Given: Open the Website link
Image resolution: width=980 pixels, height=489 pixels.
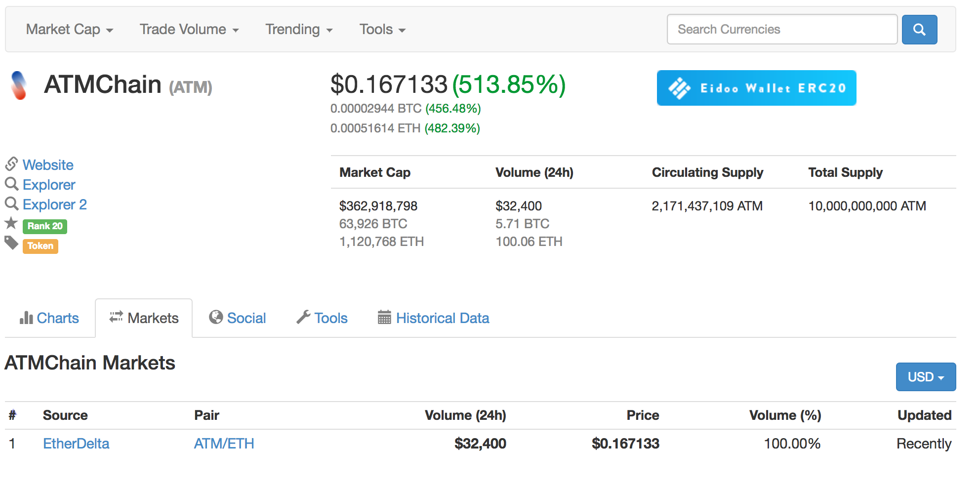Looking at the screenshot, I should click(x=48, y=165).
